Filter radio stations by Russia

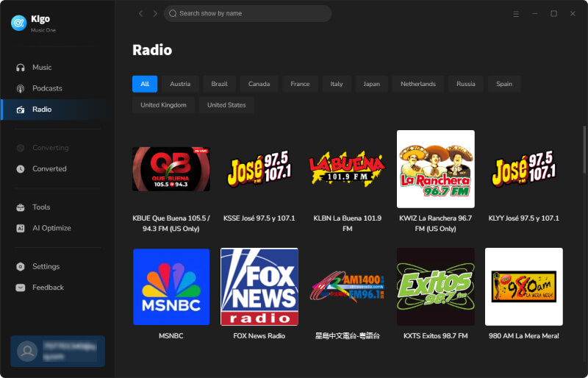(x=466, y=84)
